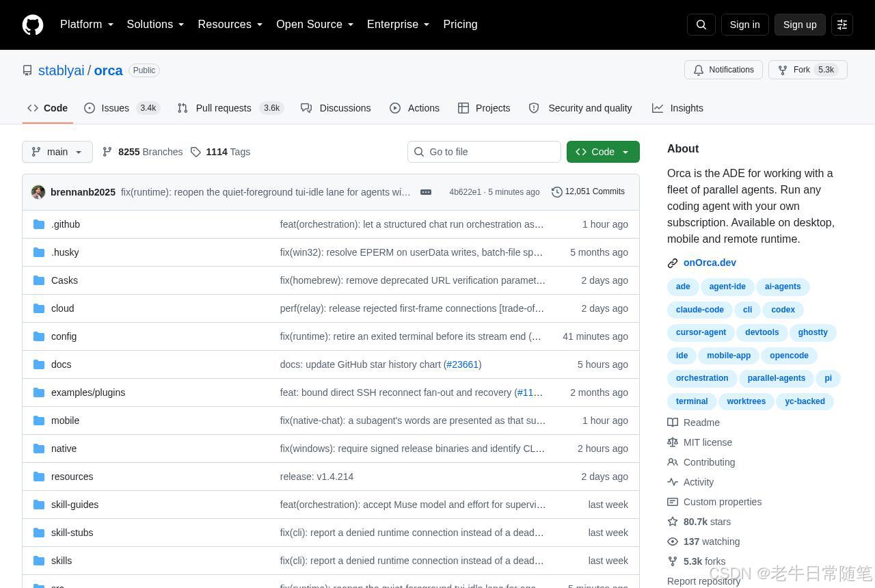Screen dimensions: 875x588
Task: Click the stars icon in About
Action: [x=673, y=522]
